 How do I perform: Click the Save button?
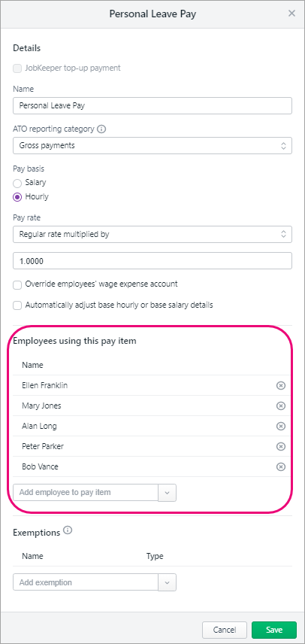click(x=274, y=630)
